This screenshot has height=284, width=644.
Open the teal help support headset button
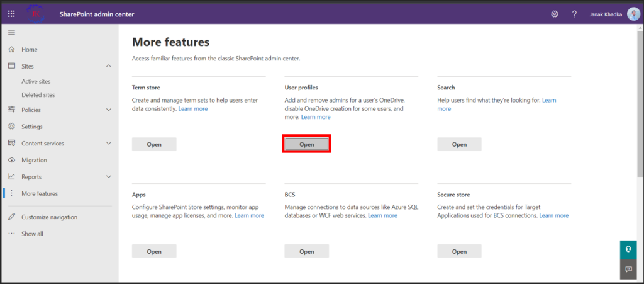pyautogui.click(x=628, y=250)
